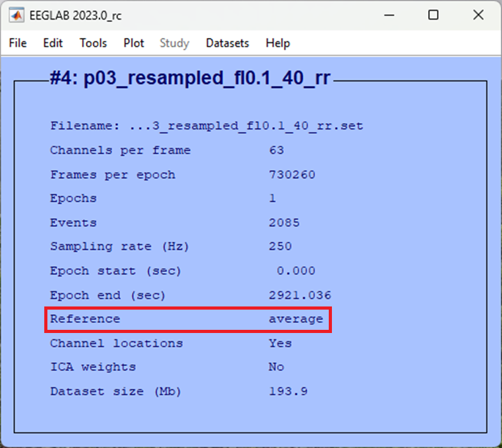
Task: Click the Channels per frame value 63
Action: (276, 150)
